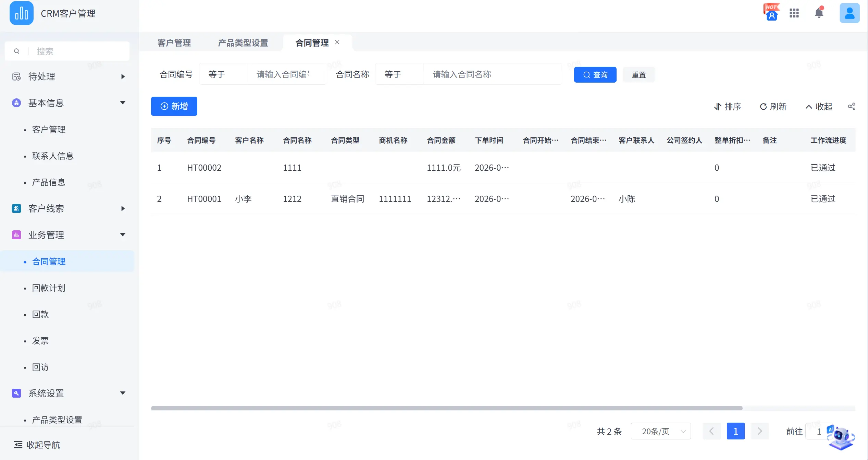The image size is (868, 460).
Task: Open the notification bell
Action: [x=819, y=13]
